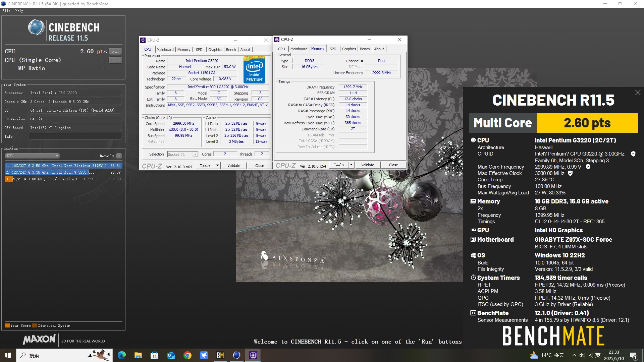The width and height of the screenshot is (644, 362).
Task: Click Close button in right CPU-Z window
Action: (x=393, y=165)
